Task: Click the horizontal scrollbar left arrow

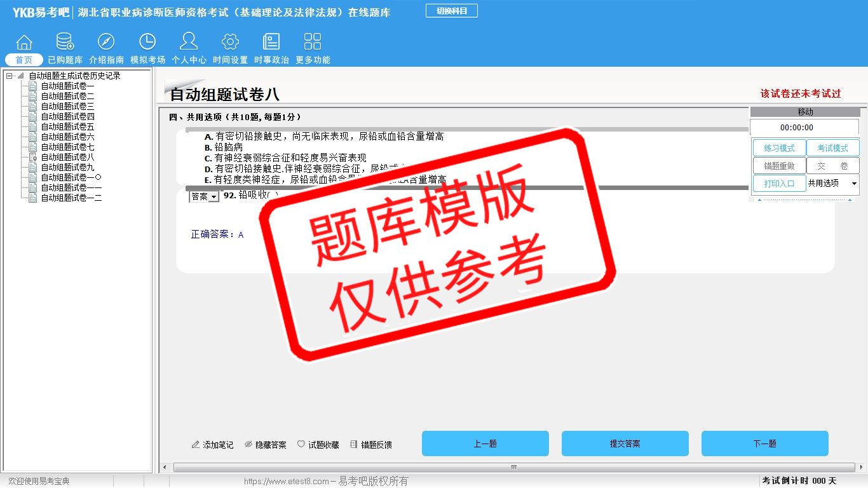Action: pos(165,468)
